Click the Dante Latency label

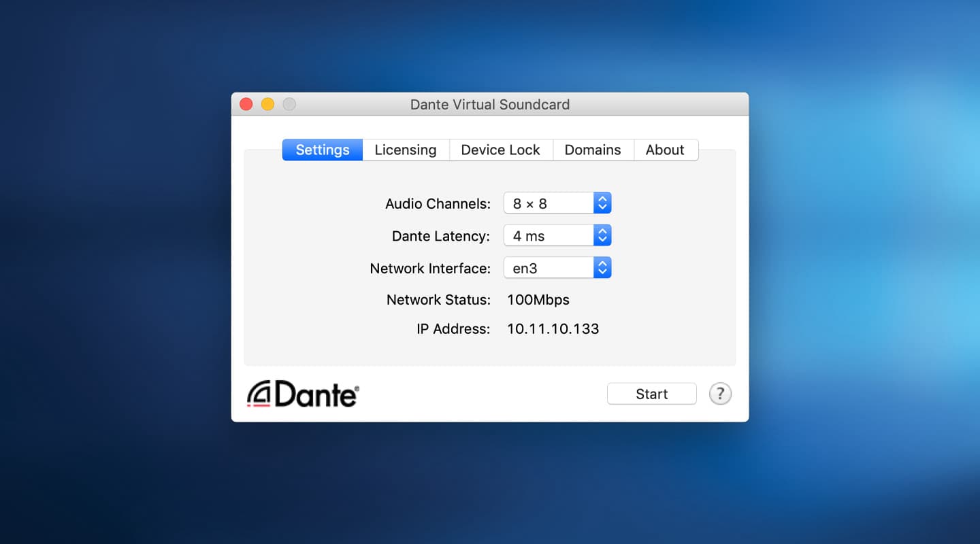(441, 236)
